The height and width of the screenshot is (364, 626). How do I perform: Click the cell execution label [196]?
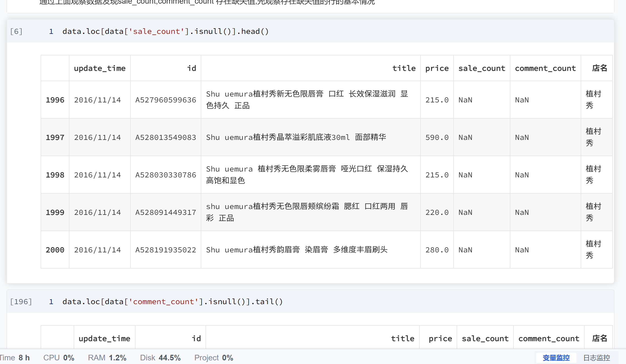(21, 302)
